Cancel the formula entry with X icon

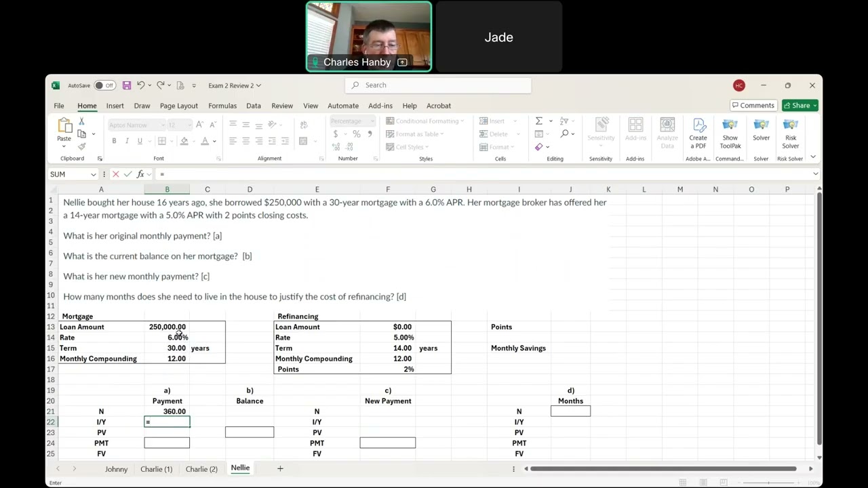[x=115, y=174]
